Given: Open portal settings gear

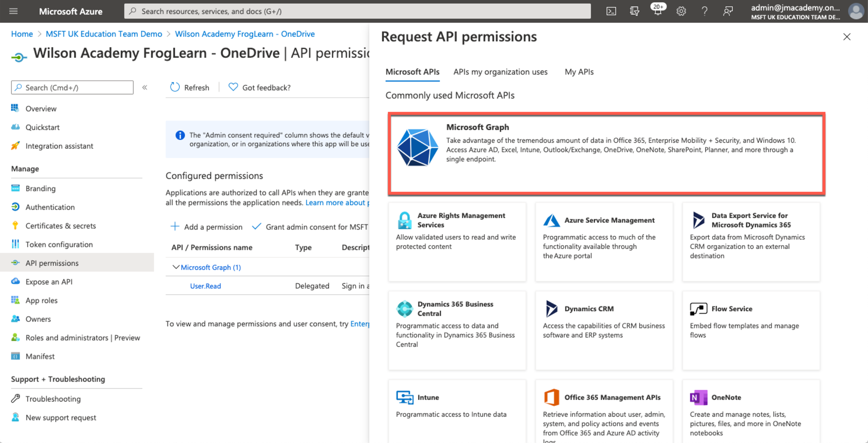Looking at the screenshot, I should (x=681, y=11).
